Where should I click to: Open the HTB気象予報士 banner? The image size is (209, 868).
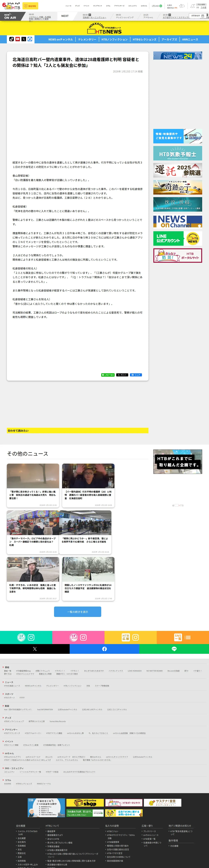pos(178,153)
